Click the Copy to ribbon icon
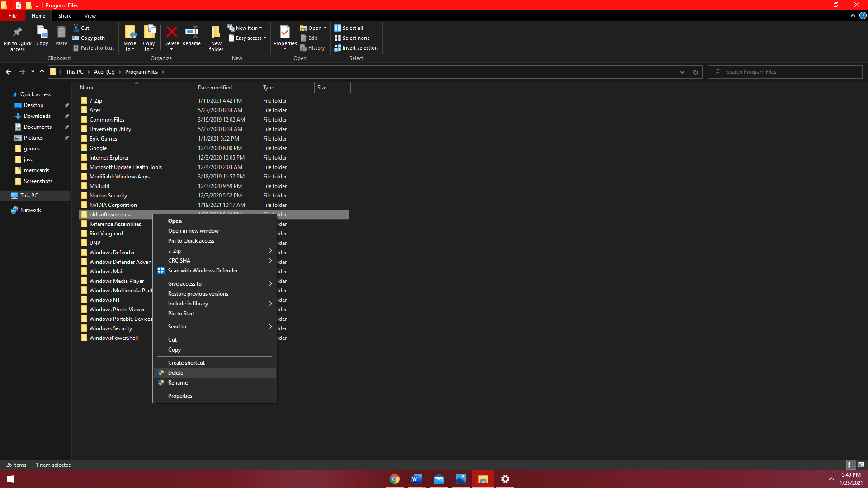 pyautogui.click(x=149, y=38)
